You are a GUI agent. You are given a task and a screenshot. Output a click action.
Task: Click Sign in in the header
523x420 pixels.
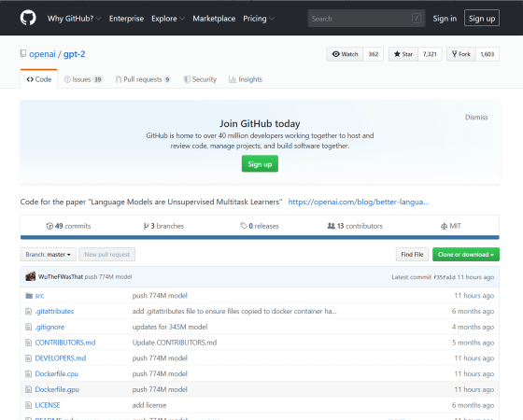[445, 19]
